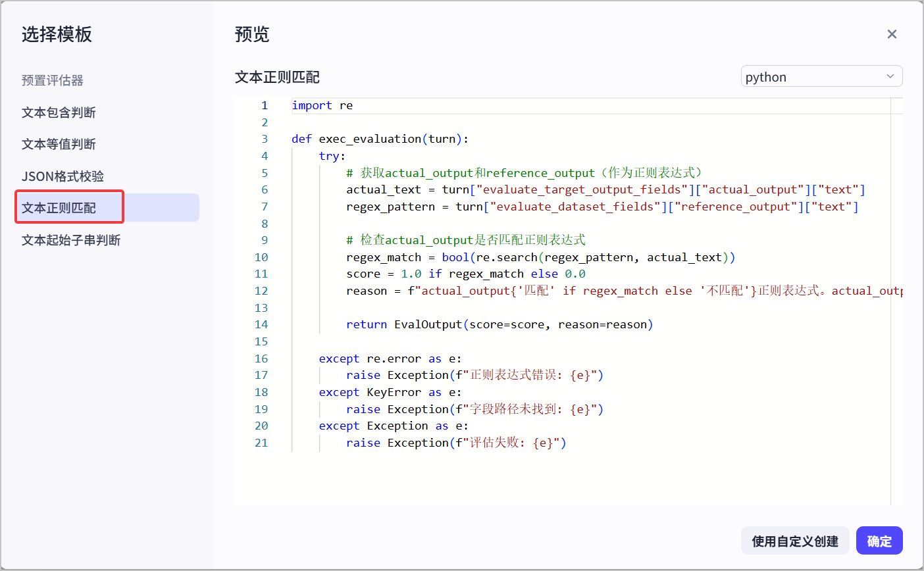Click the return EvalOutput code line
The width and height of the screenshot is (924, 571).
click(x=500, y=324)
